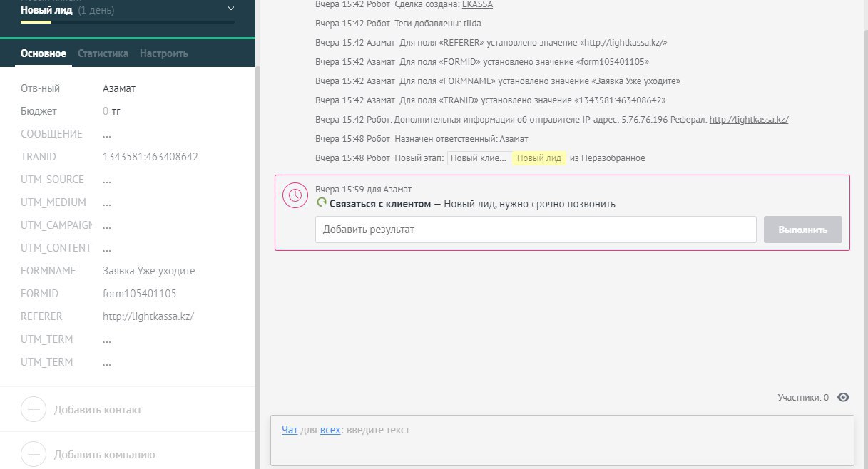The height and width of the screenshot is (469, 868).
Task: Open the LKASSA deal link
Action: click(477, 4)
